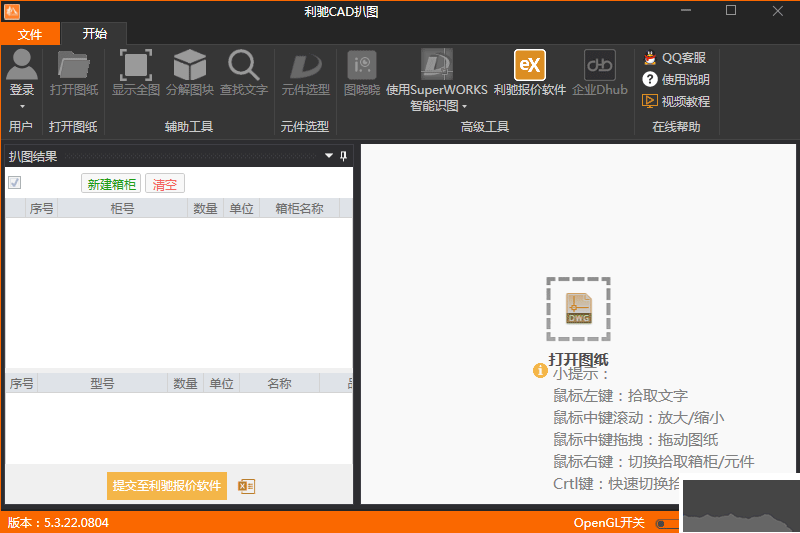Image resolution: width=800 pixels, height=533 pixels.
Task: Close the 利驰CAD扒图 window
Action: [x=777, y=11]
